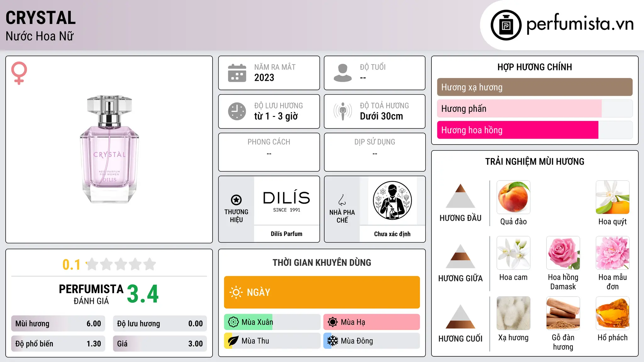The width and height of the screenshot is (644, 362).
Task: Click the leaf icon for Mùa Thu
Action: (233, 341)
